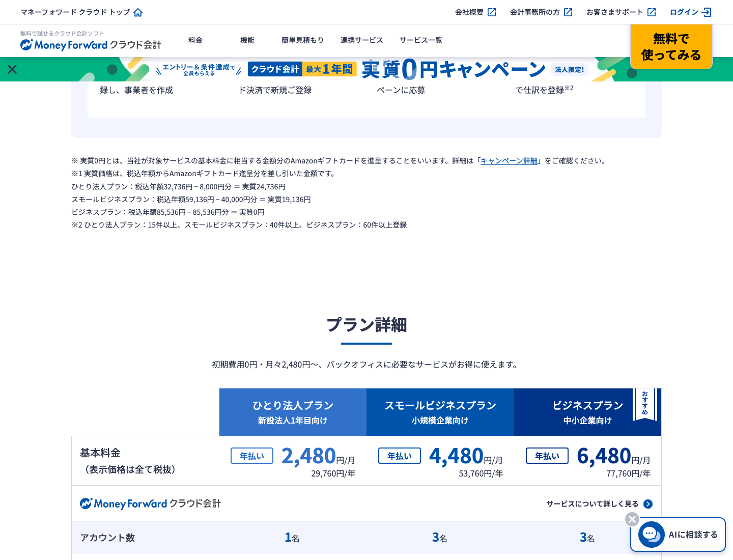Click the 1名 account count for ひとり法人プラン
This screenshot has height=560, width=733.
pos(292,538)
